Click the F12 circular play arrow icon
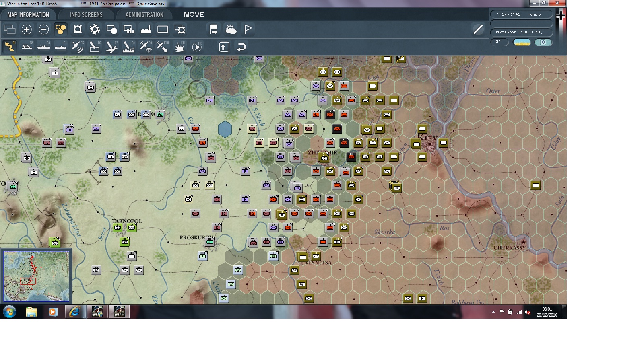Screen dimensions: 644x362 click(197, 47)
